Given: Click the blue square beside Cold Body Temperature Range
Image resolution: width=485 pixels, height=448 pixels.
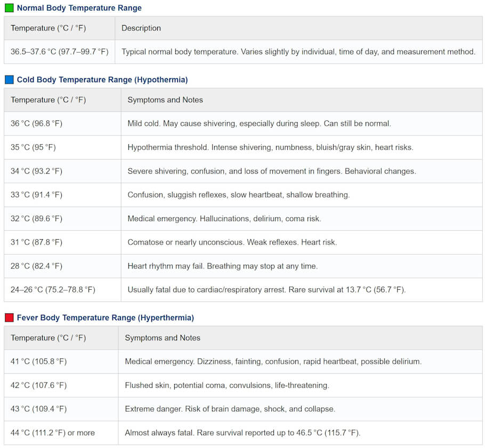Looking at the screenshot, I should [x=9, y=80].
